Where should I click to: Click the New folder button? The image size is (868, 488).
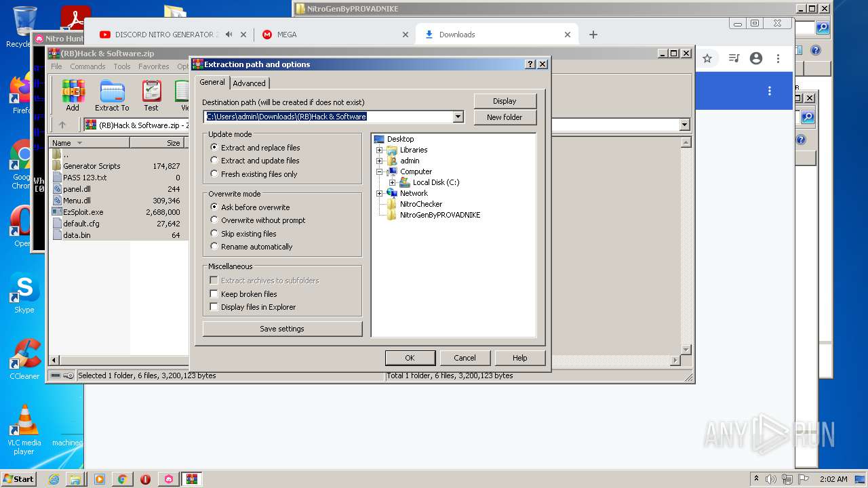point(505,117)
